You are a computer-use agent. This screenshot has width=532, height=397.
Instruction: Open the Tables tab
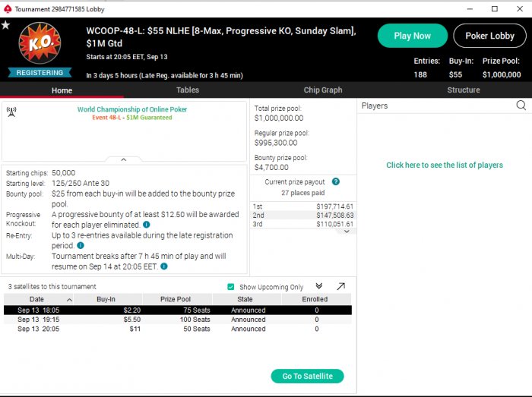coord(188,90)
